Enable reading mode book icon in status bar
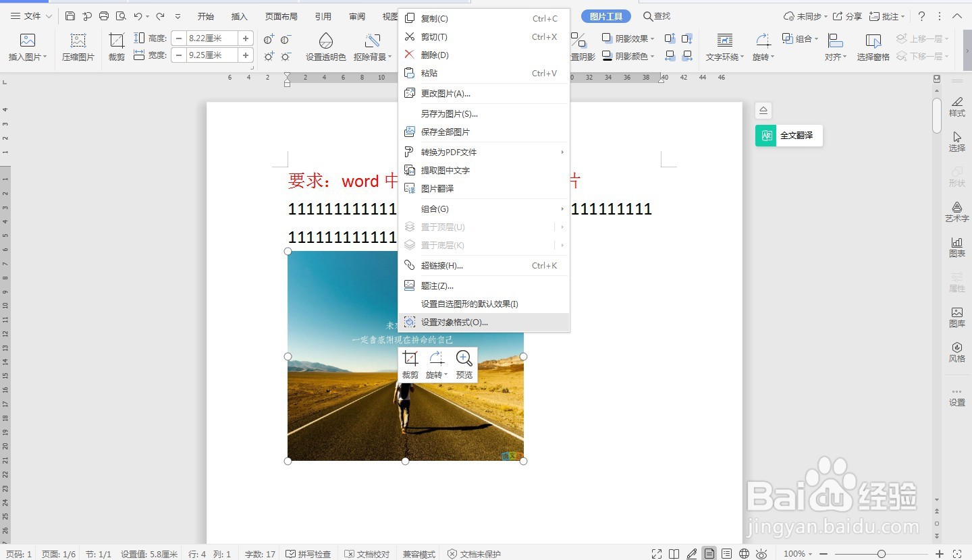972x560 pixels. 674,554
